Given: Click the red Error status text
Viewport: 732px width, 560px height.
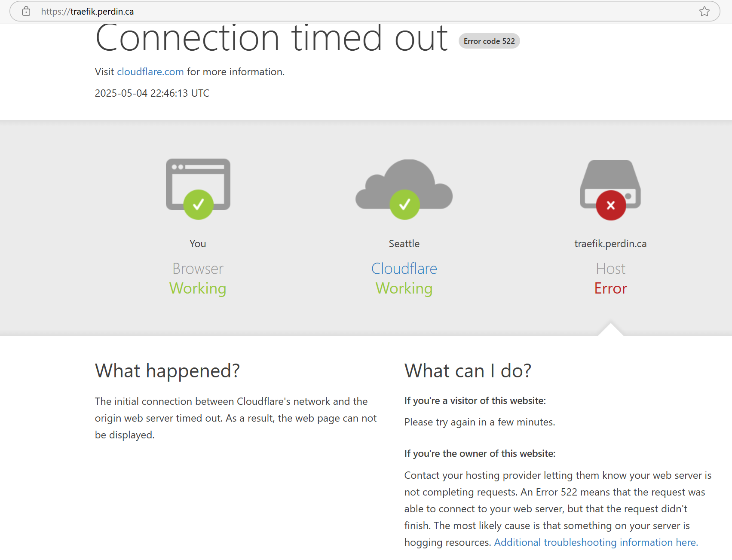Looking at the screenshot, I should click(610, 288).
